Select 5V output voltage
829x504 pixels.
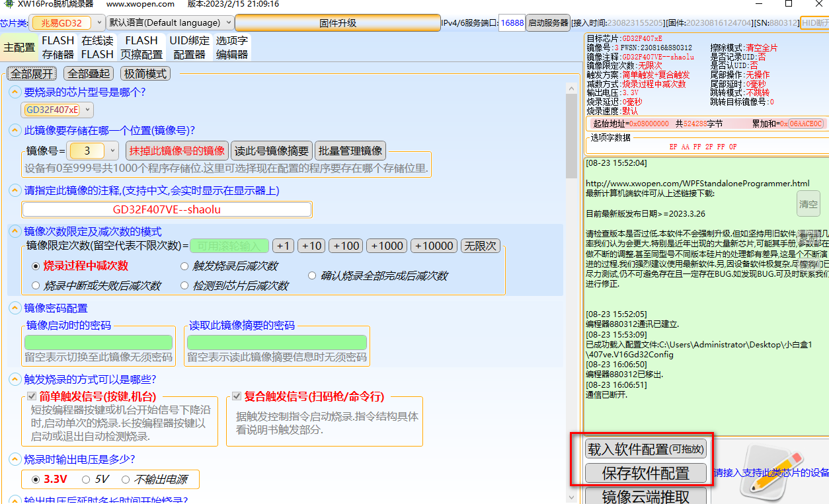coord(95,479)
